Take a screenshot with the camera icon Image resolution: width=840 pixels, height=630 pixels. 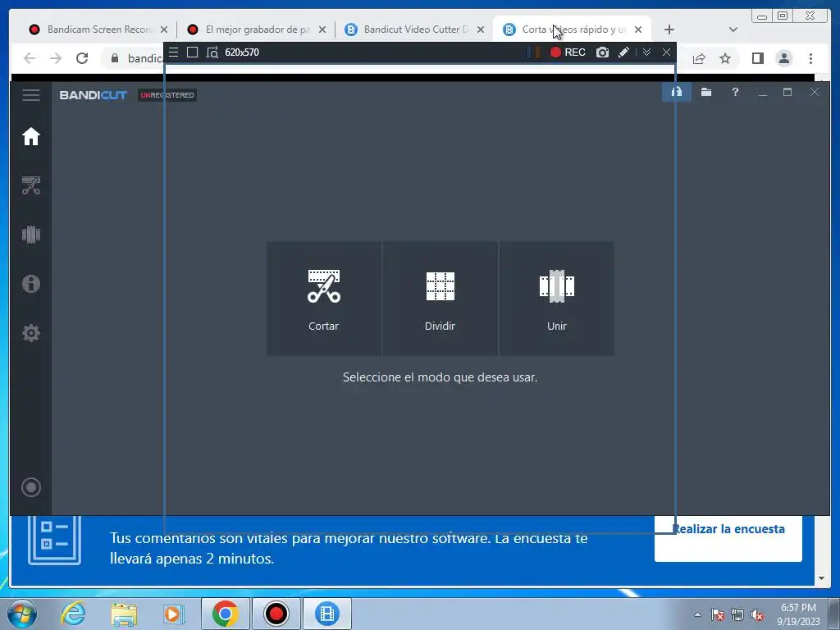coord(602,52)
